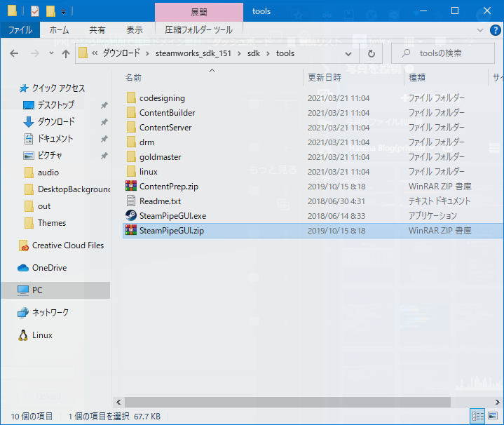
Task: Open the 共有 ribbon tab
Action: [97, 30]
